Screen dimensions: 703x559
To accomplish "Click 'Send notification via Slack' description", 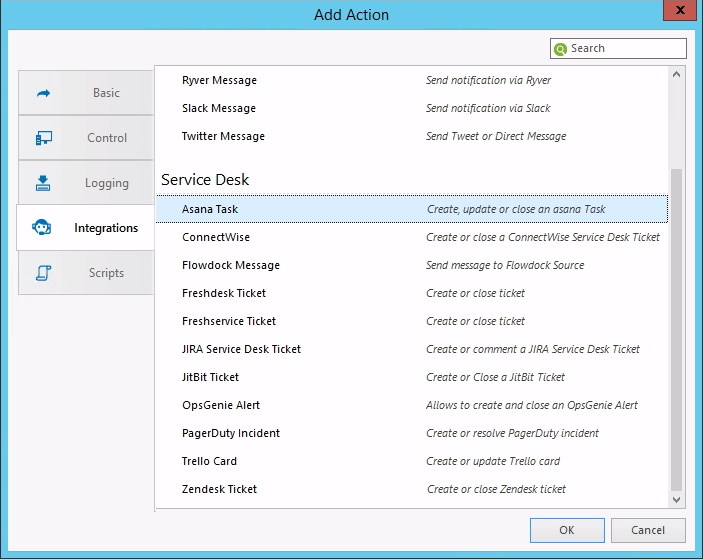I will point(488,108).
